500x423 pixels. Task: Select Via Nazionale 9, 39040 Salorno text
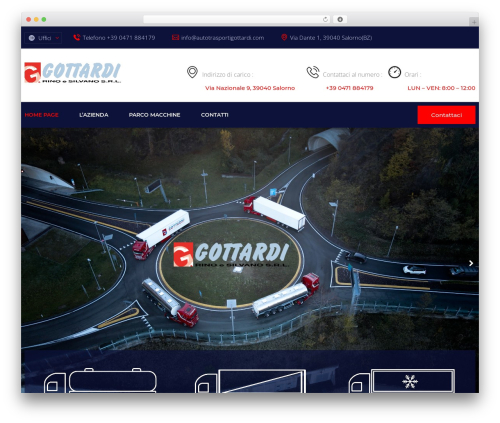[x=250, y=88]
